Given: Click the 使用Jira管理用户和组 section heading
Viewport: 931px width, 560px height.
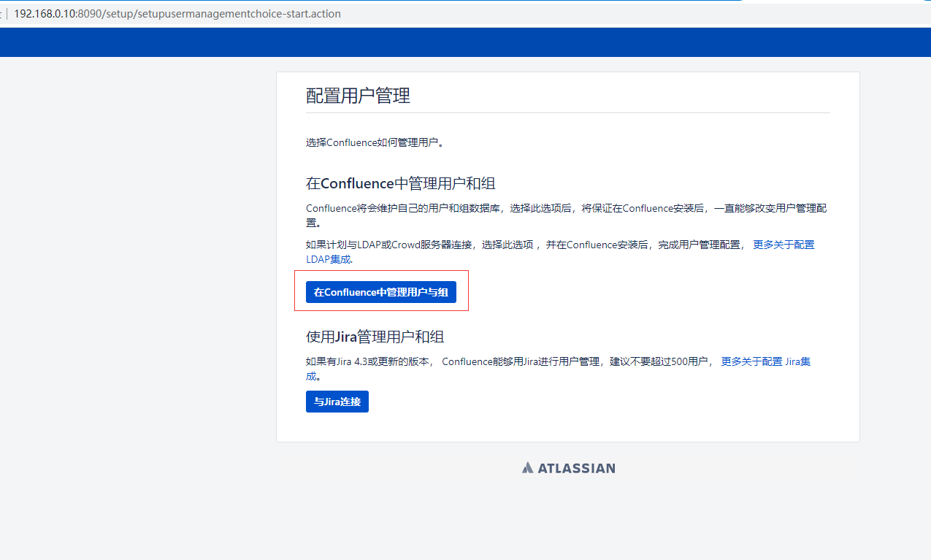Looking at the screenshot, I should tap(375, 337).
